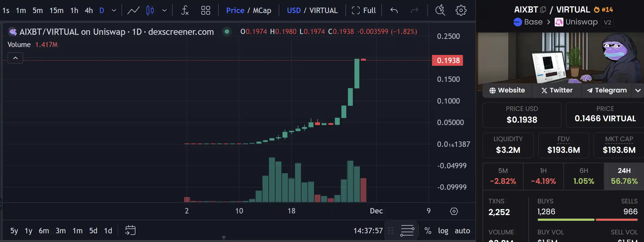Click the undo arrow in toolbar
644x242 pixels.
point(394,11)
